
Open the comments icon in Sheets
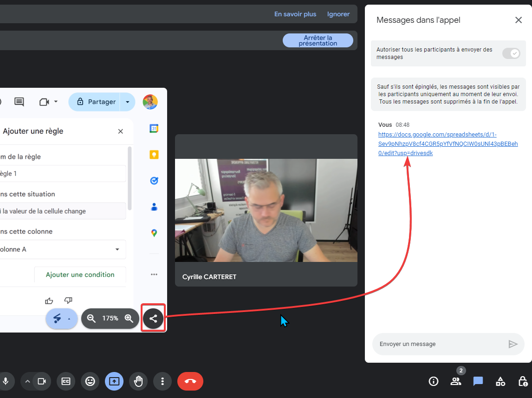19,102
